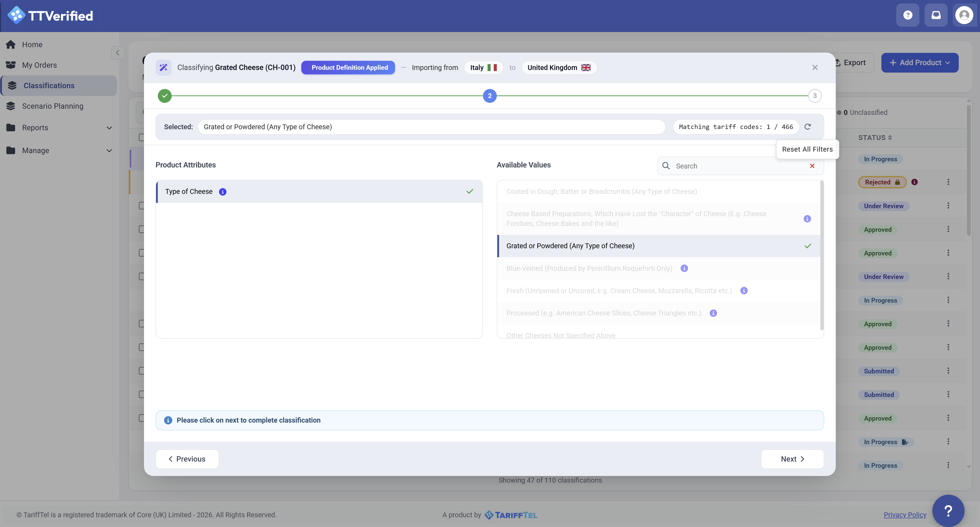Select Grated or Powdered value
Screen dimensions: 980x527
[x=658, y=246]
